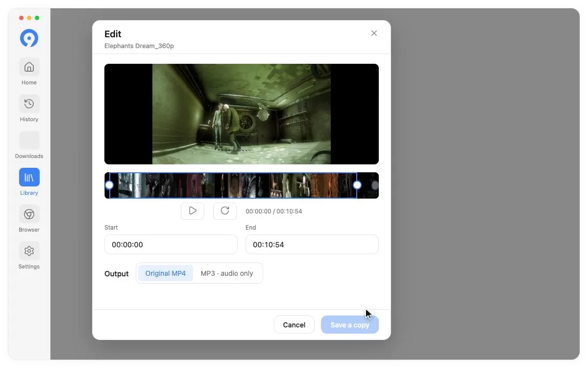Click the video preview frame

[x=242, y=114]
